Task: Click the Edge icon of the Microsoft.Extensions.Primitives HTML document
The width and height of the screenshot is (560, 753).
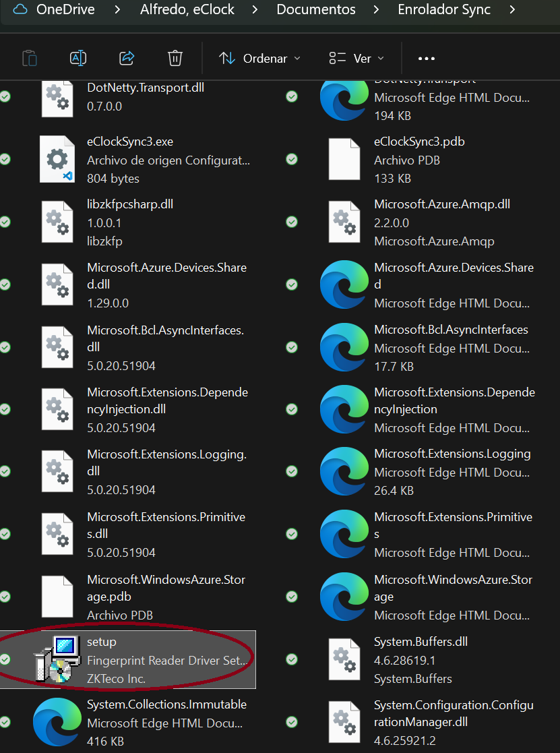Action: 344,534
